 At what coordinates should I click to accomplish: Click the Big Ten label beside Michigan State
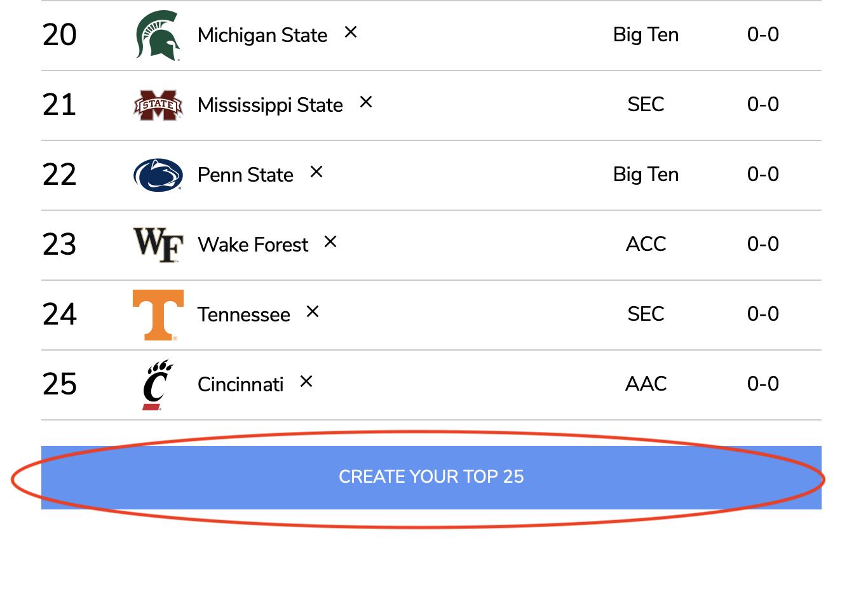tap(646, 36)
